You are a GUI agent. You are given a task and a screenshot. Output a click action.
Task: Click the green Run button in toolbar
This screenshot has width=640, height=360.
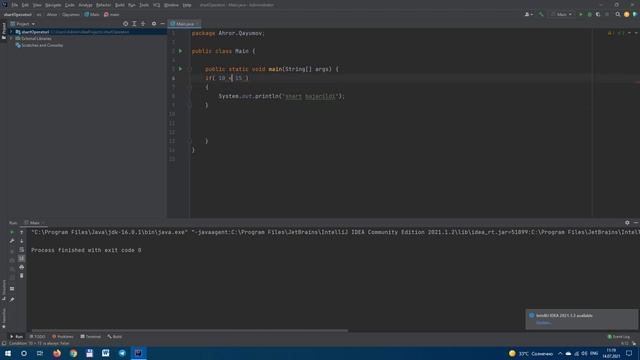point(581,14)
